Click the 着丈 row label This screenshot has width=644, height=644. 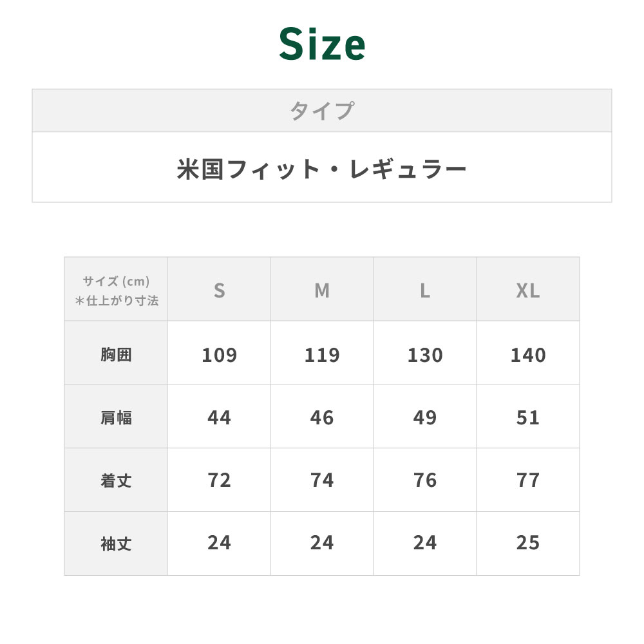point(116,480)
